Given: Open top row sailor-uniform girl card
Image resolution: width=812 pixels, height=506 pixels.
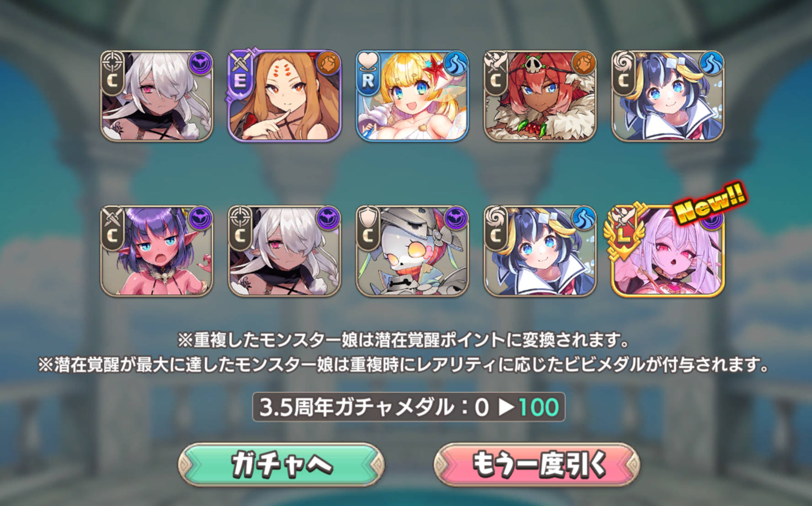Looking at the screenshot, I should [668, 96].
